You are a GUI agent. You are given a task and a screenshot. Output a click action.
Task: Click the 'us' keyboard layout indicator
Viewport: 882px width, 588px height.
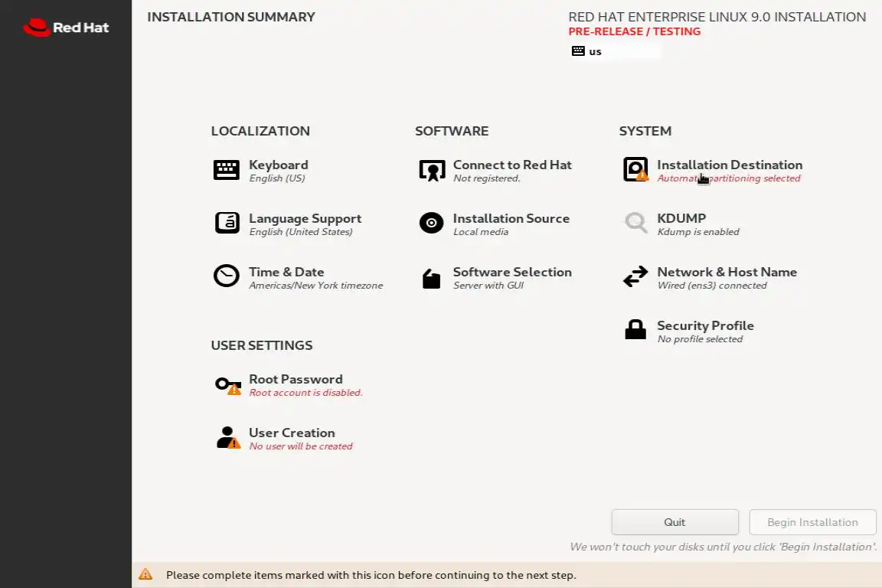pos(595,51)
